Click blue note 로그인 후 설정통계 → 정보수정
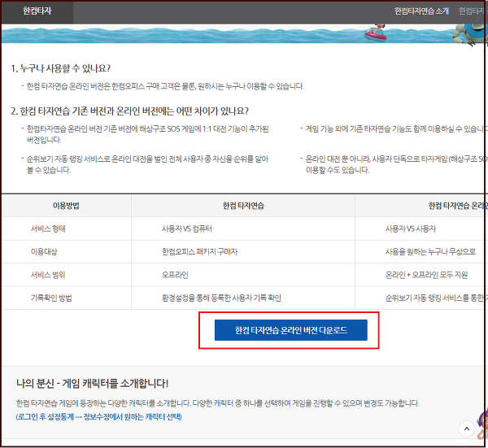488x448 pixels. (x=99, y=417)
